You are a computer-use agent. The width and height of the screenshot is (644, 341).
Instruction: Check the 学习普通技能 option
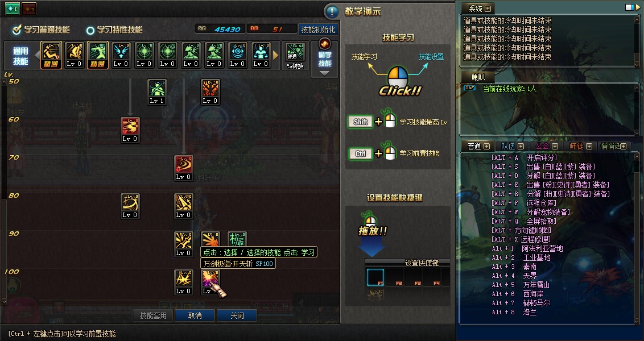(41, 30)
